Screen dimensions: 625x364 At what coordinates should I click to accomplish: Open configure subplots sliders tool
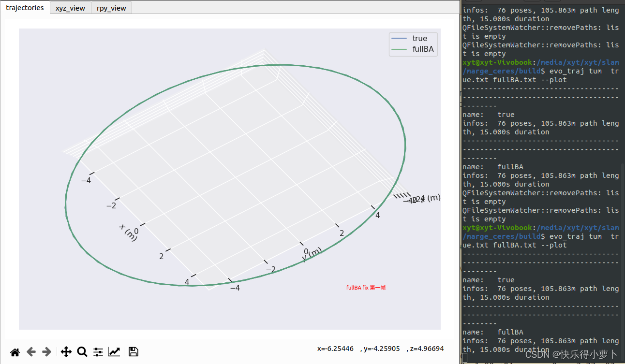tap(98, 352)
